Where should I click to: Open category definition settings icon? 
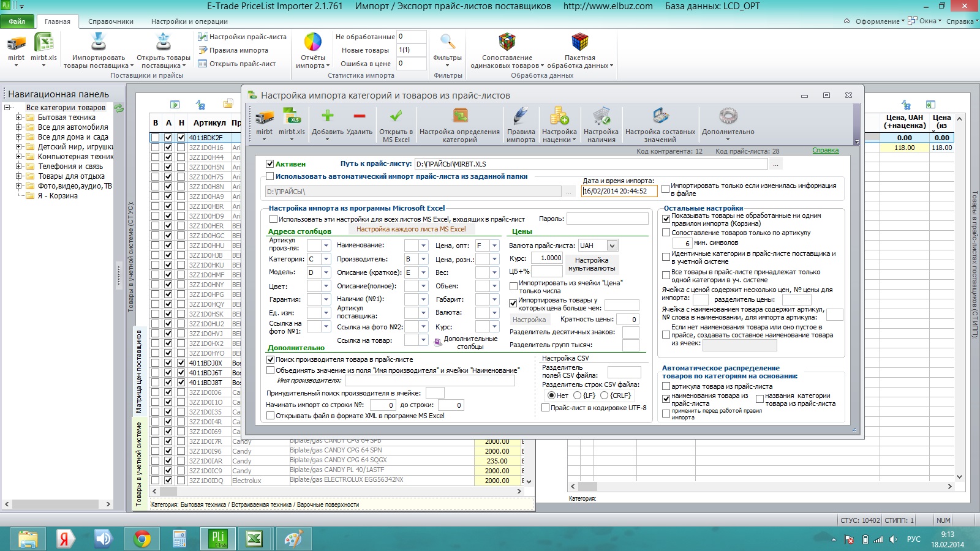coord(460,116)
